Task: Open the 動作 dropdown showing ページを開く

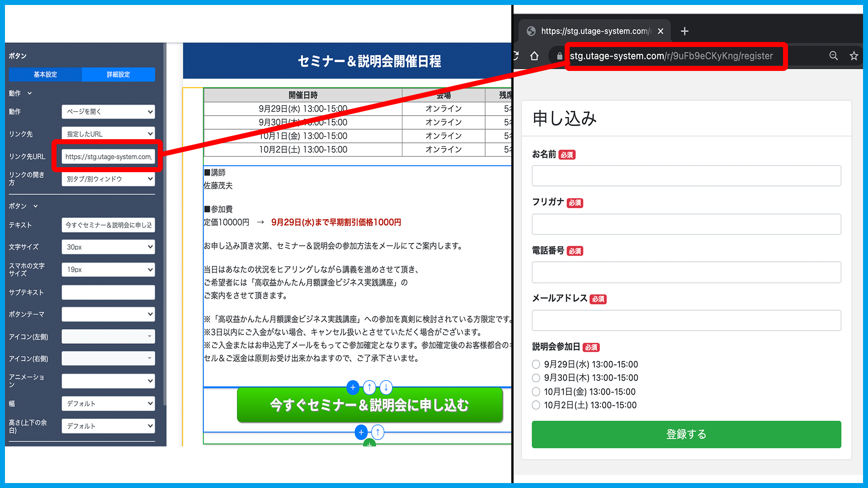Action: click(x=108, y=112)
